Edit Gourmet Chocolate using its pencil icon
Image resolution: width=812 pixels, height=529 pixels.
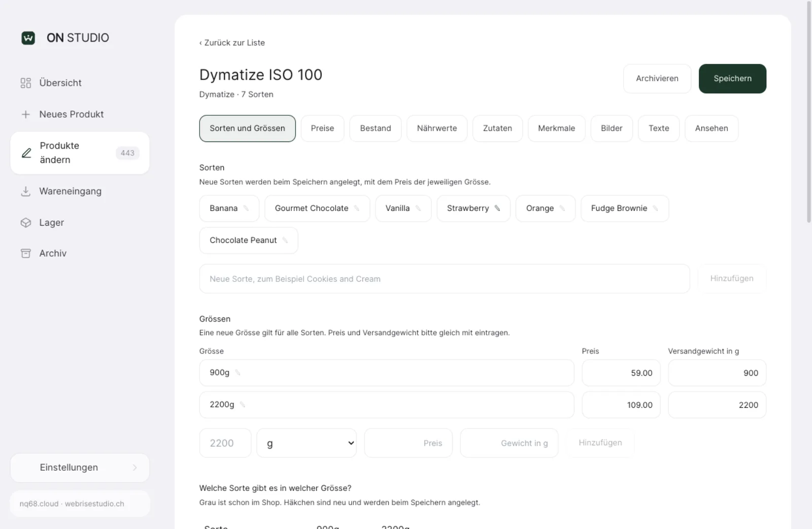pos(357,208)
